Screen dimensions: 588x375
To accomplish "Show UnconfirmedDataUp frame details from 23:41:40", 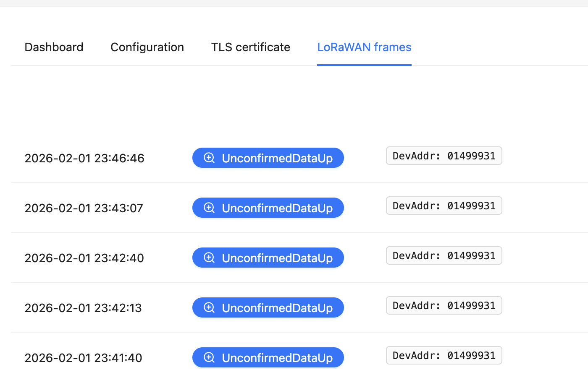I will [277, 358].
